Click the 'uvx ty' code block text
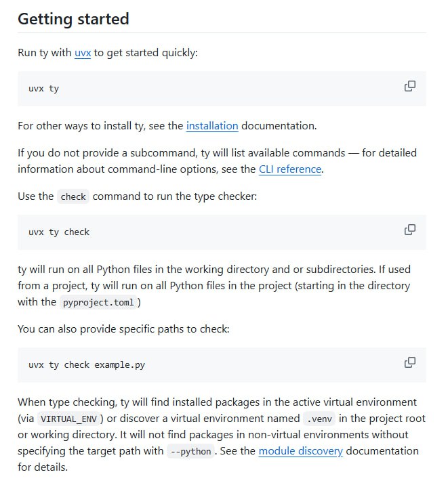The height and width of the screenshot is (487, 448). click(x=44, y=89)
